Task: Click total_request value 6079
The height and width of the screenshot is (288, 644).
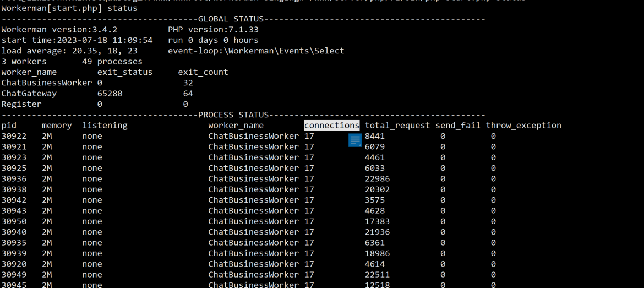Action: 375,146
